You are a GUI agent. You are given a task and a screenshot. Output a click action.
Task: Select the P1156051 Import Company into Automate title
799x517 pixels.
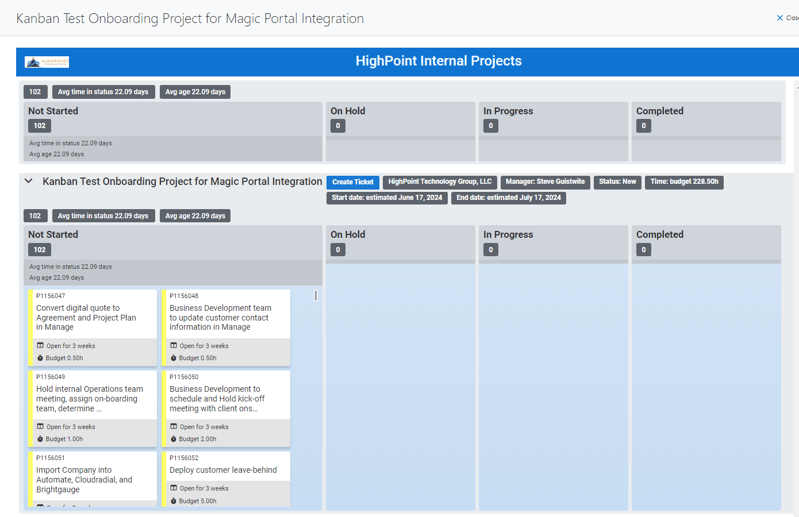(x=84, y=480)
